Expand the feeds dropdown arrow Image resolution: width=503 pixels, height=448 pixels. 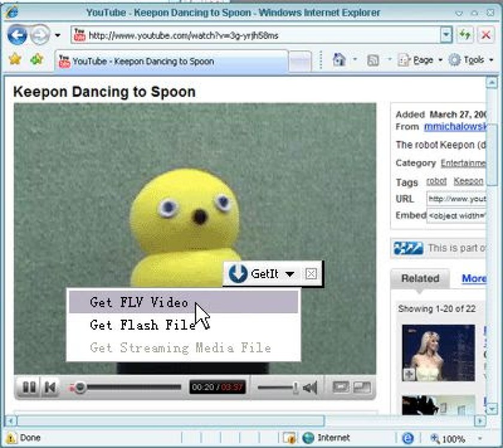[x=389, y=59]
